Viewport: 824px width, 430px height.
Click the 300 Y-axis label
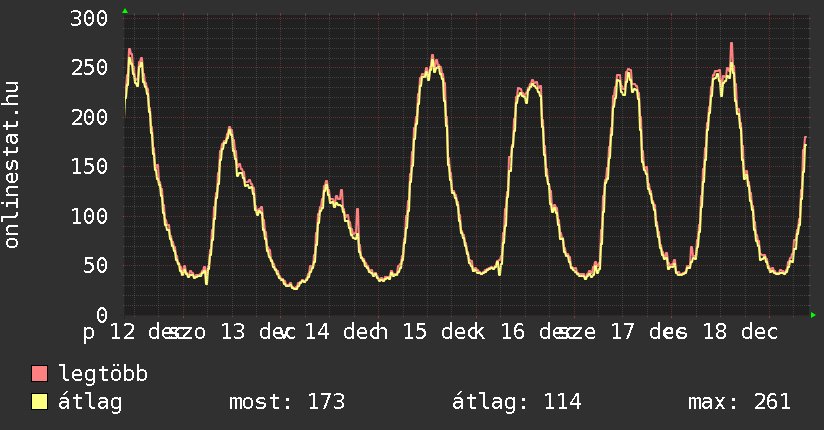click(x=90, y=18)
